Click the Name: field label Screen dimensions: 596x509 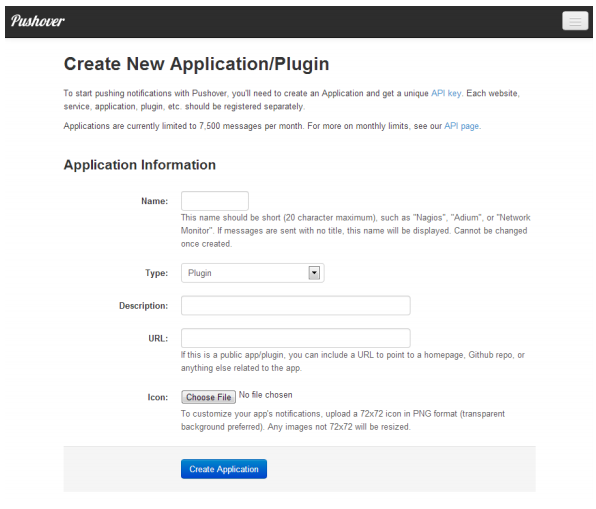[x=154, y=201]
